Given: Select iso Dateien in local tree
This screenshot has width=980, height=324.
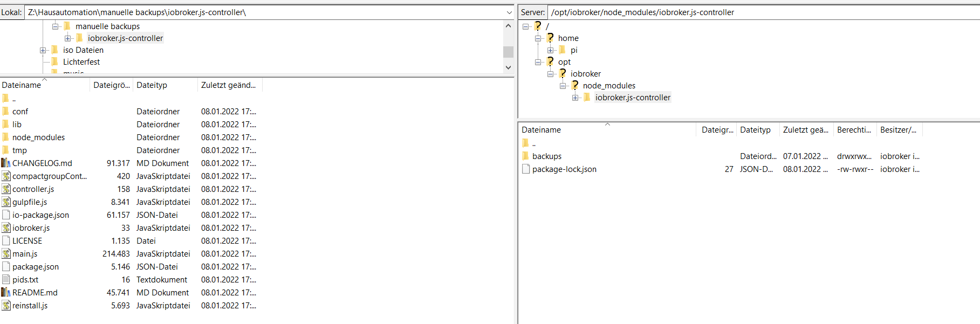Looking at the screenshot, I should click(x=83, y=50).
